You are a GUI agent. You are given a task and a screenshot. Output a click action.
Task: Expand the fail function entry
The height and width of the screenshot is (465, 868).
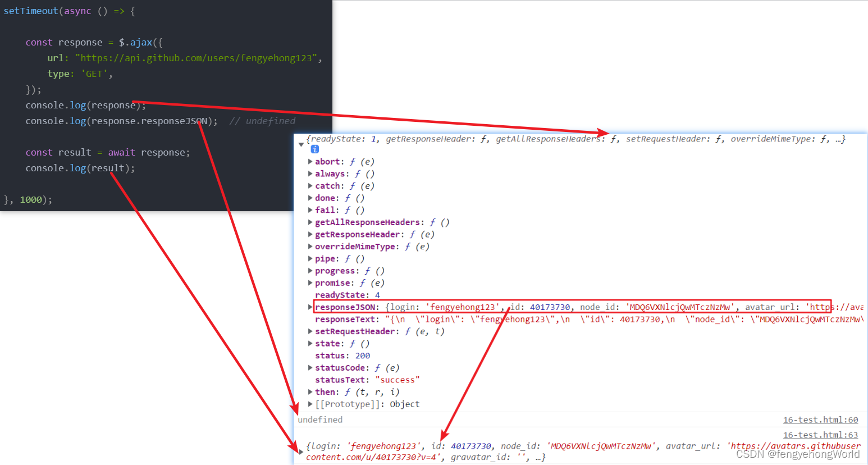pos(310,209)
